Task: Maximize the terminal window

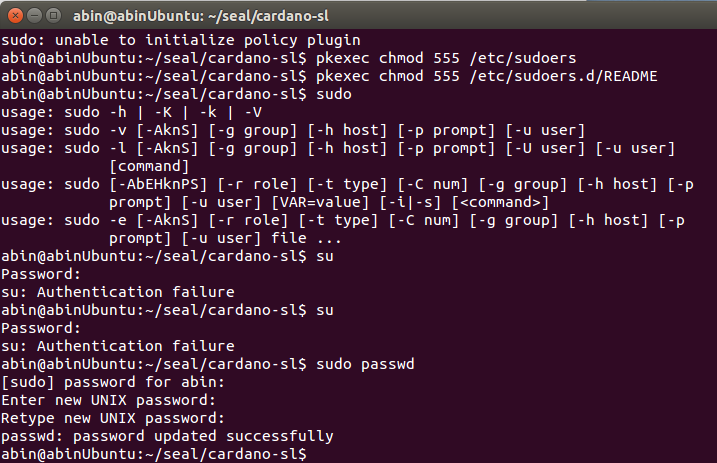Action: [51, 15]
